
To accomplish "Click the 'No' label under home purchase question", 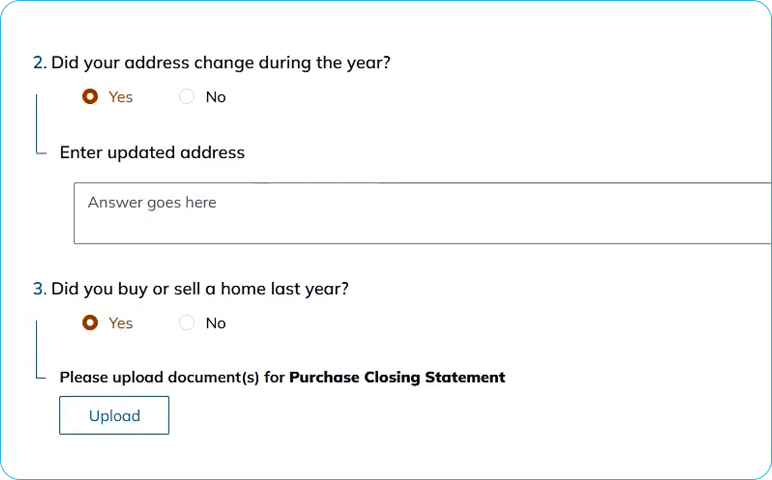I will point(216,323).
